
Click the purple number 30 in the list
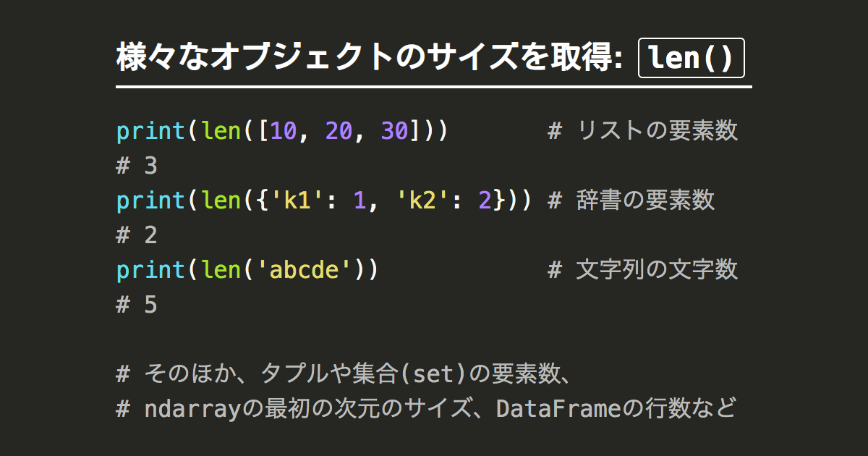tap(395, 131)
